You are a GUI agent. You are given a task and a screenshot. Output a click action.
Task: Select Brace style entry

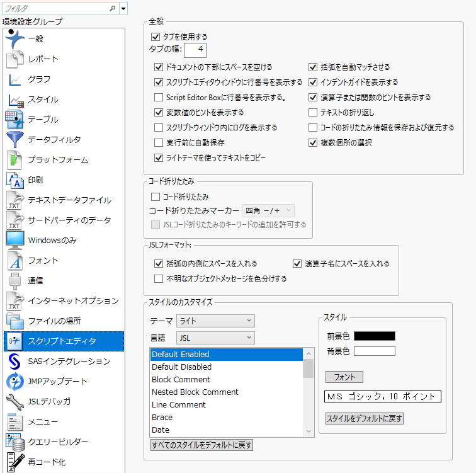coord(227,418)
